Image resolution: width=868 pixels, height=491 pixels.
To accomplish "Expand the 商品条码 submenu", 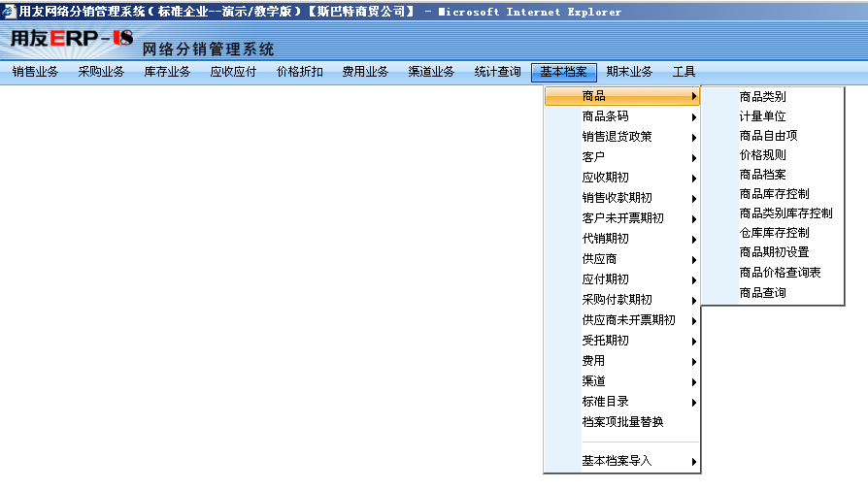I will point(605,116).
